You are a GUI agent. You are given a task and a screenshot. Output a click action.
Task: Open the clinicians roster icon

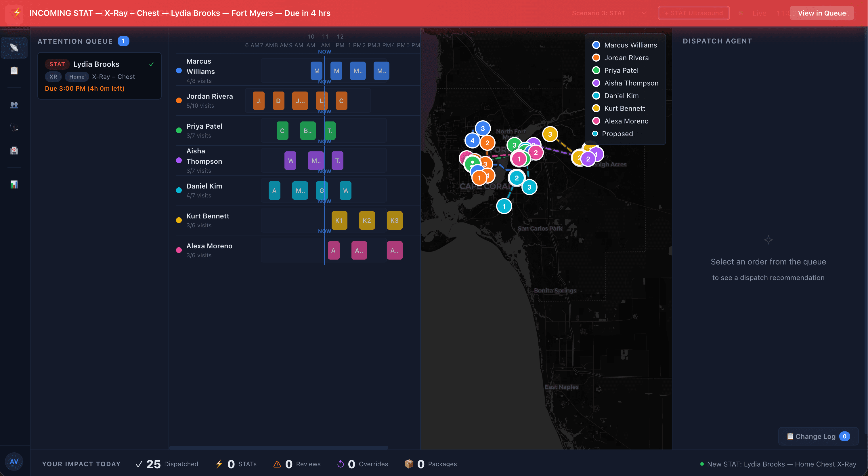tap(14, 105)
